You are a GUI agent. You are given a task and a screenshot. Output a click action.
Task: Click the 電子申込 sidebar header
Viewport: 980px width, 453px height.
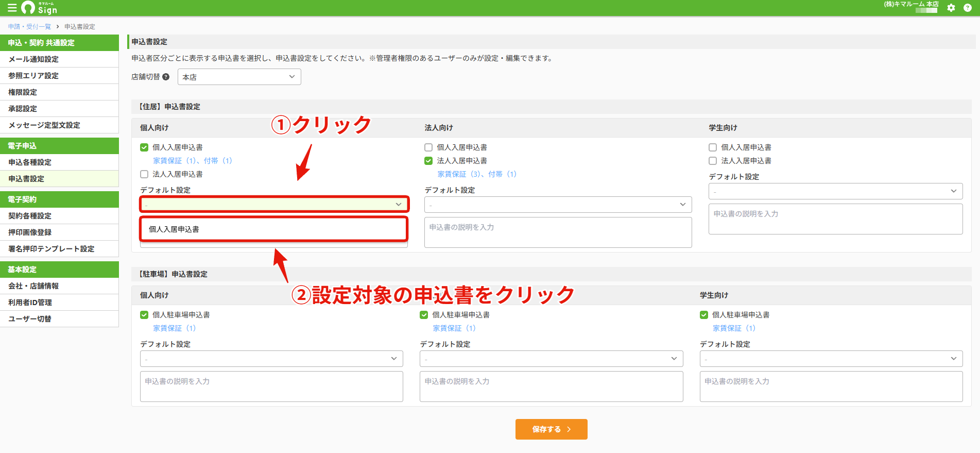point(59,146)
